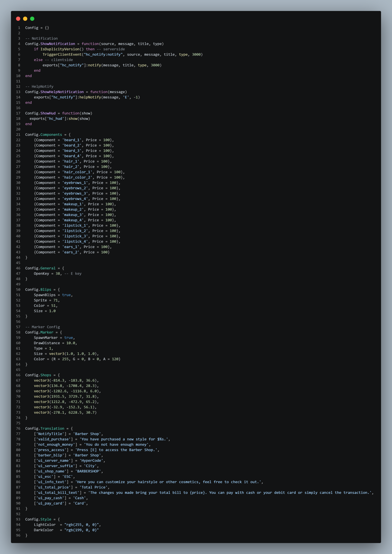
Task: Click 'SpawnBlips = true' line
Action: point(53,295)
